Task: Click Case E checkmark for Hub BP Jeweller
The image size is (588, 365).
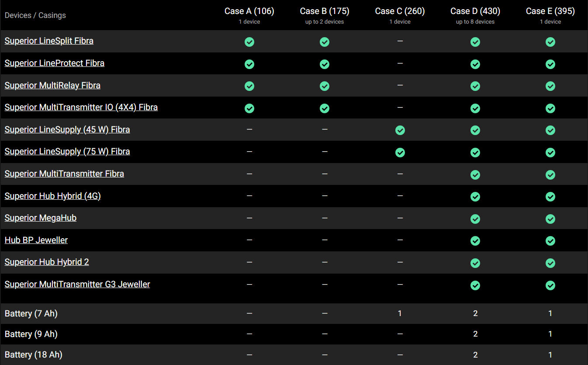Action: (550, 241)
